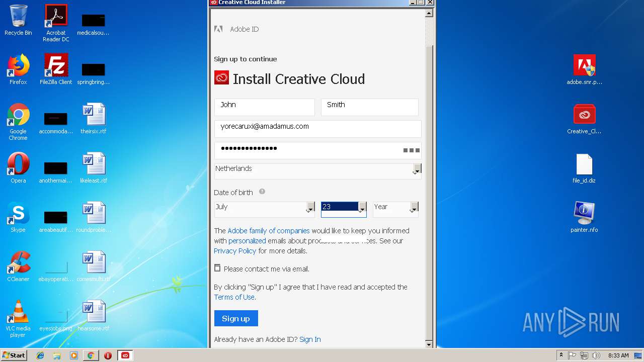Click the first name field 'John'
The width and height of the screenshot is (644, 362).
(x=265, y=107)
